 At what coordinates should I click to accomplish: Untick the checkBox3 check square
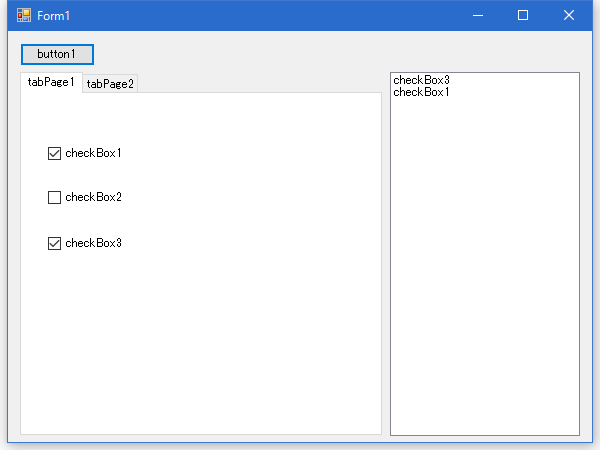point(55,243)
